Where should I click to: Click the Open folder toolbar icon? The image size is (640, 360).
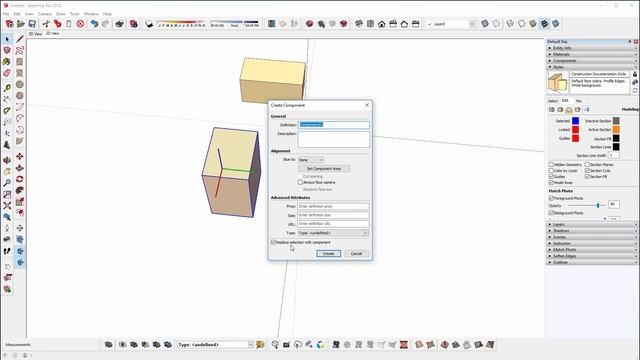click(x=21, y=24)
